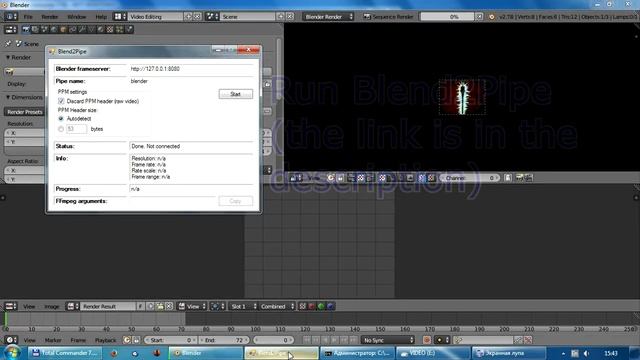
Task: Select the Render Layers properties tab icon
Action: (35, 29)
